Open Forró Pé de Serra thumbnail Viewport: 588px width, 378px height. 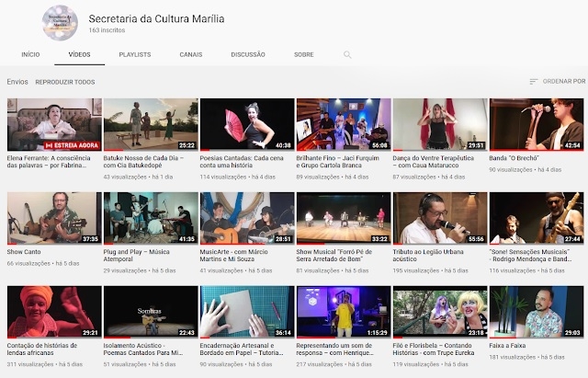click(x=344, y=218)
